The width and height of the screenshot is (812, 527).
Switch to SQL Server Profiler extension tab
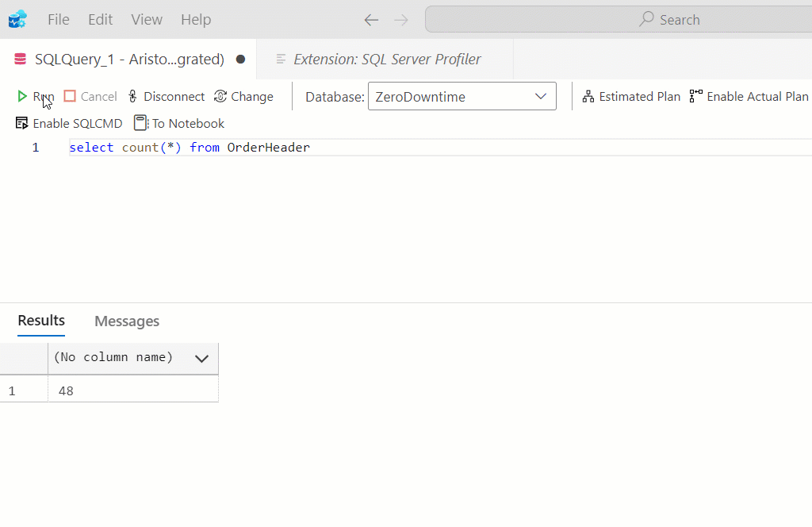[386, 60]
